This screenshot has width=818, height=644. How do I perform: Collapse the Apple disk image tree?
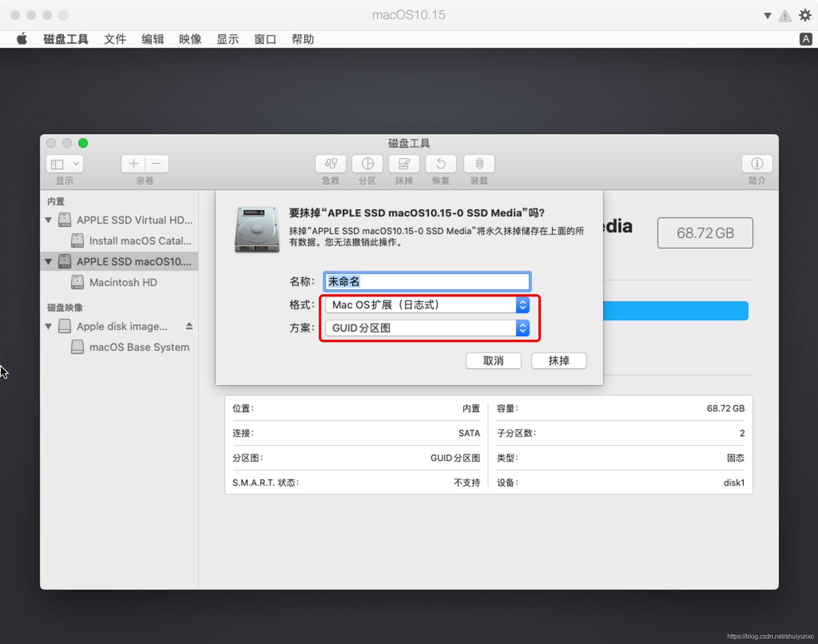coord(49,326)
